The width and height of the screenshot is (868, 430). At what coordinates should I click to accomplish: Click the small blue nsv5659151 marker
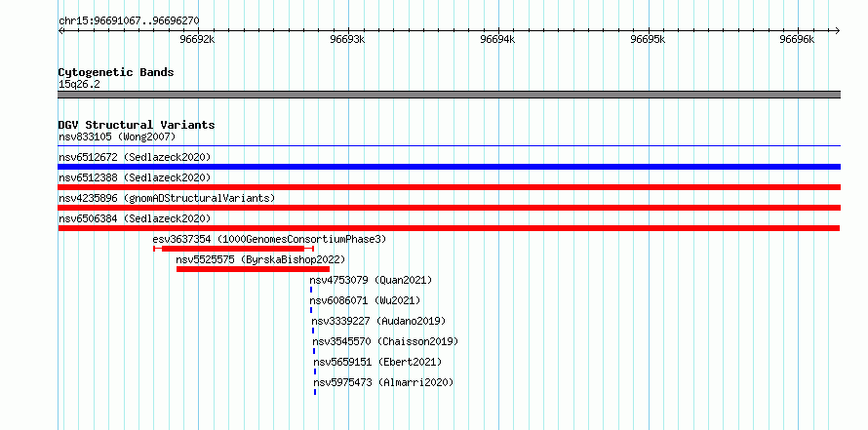pos(315,371)
